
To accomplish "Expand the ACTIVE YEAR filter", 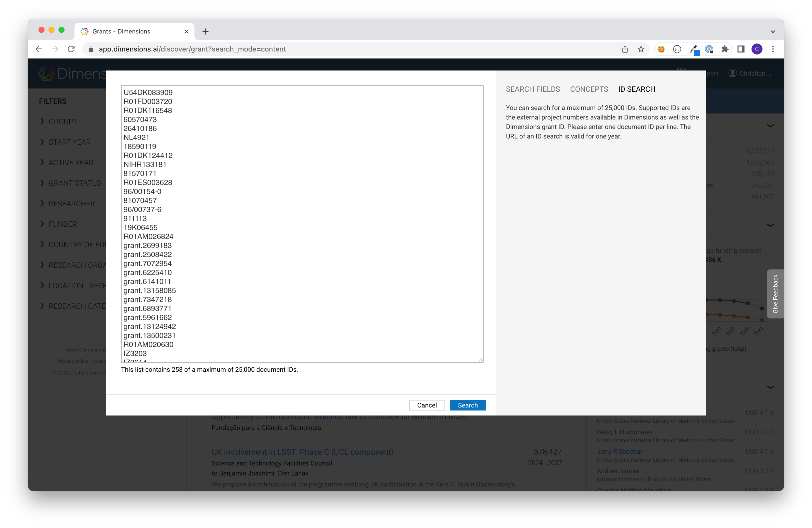I will pyautogui.click(x=66, y=162).
